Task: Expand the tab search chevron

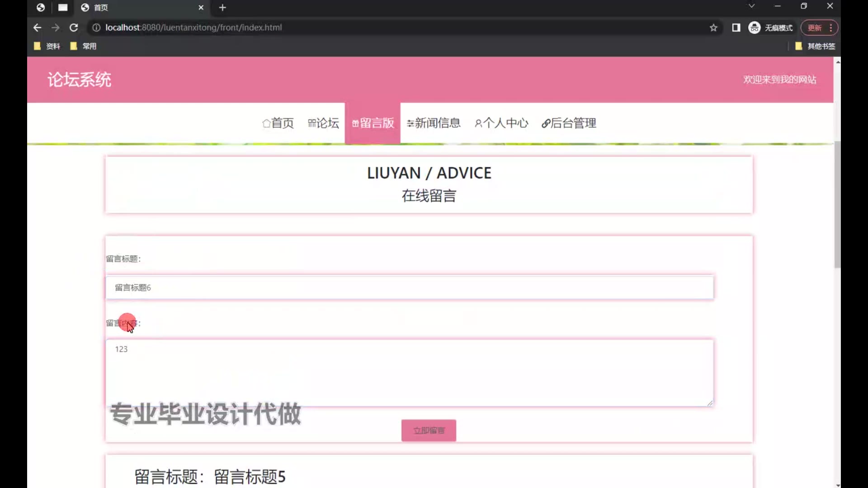Action: click(751, 6)
